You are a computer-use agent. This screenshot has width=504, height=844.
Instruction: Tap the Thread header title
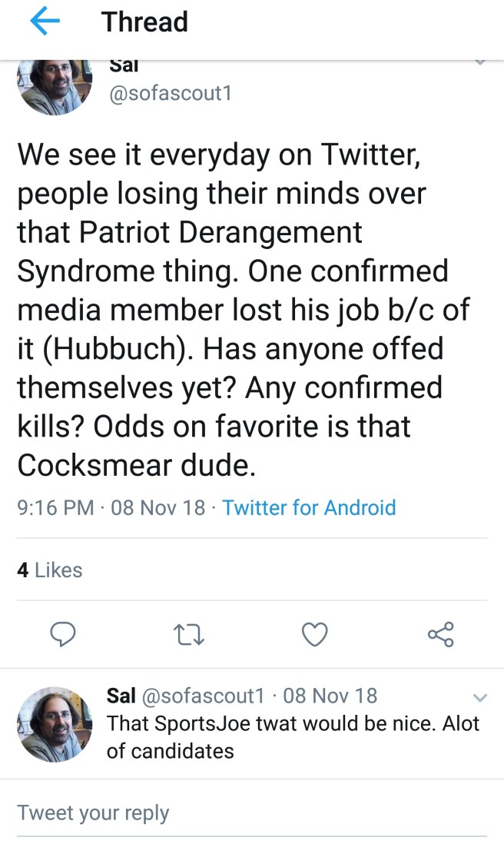[144, 22]
